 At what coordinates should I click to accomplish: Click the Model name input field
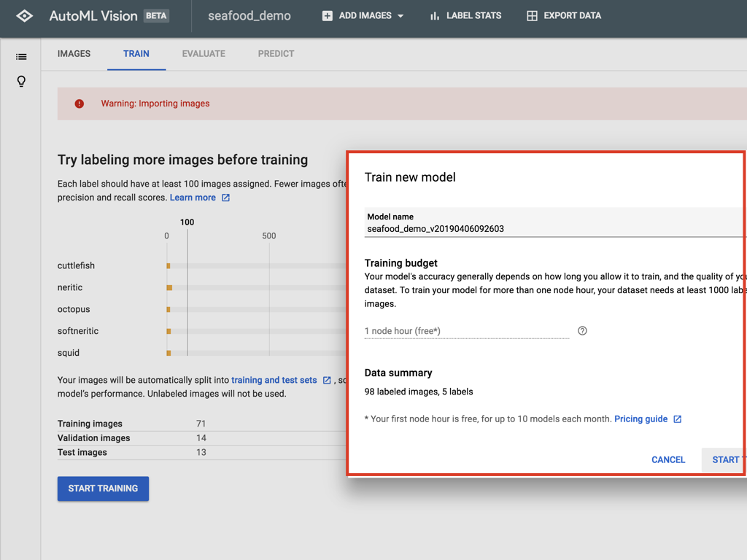554,222
